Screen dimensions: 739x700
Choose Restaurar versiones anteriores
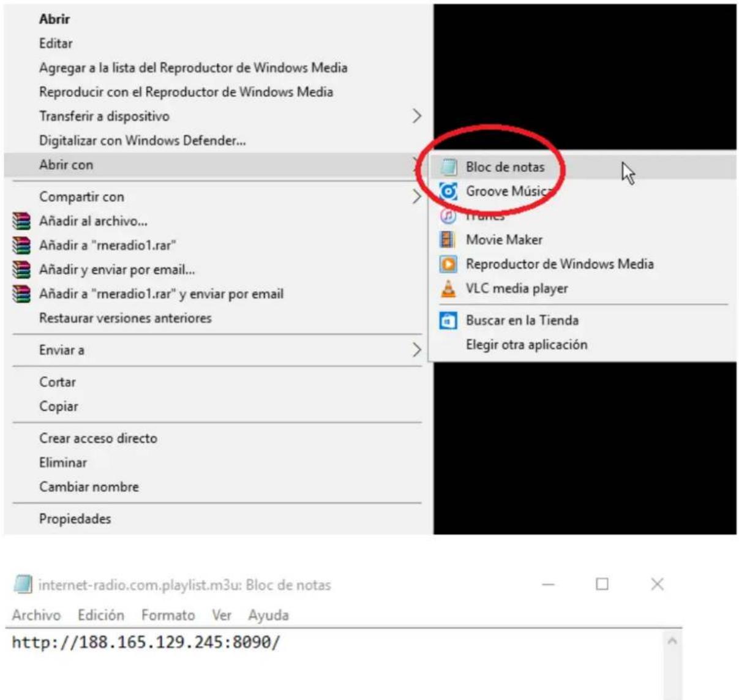[126, 318]
